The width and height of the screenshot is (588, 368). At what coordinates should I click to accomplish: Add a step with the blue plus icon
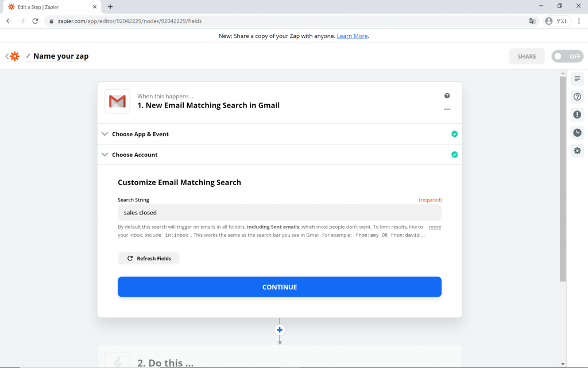(280, 329)
